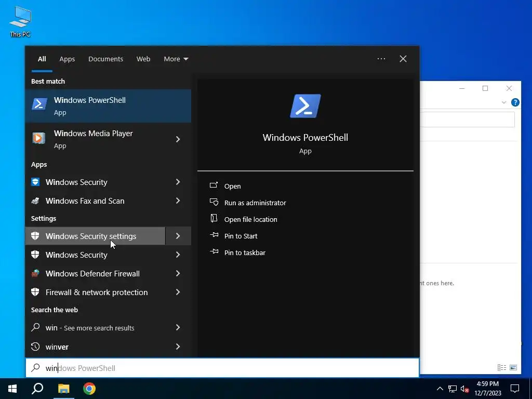Click the help icon in the background window
Viewport: 532px width, 399px height.
(x=515, y=102)
